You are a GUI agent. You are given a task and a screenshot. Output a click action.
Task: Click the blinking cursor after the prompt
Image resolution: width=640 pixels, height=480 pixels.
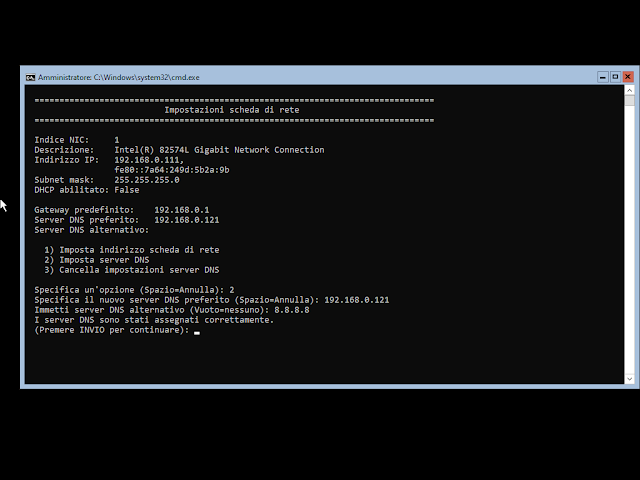(197, 333)
